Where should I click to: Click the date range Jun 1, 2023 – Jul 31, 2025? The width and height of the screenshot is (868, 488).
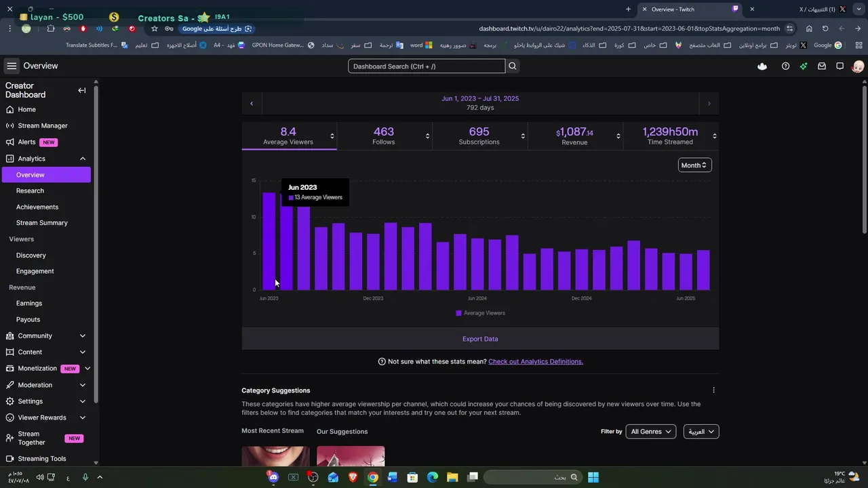coord(480,99)
